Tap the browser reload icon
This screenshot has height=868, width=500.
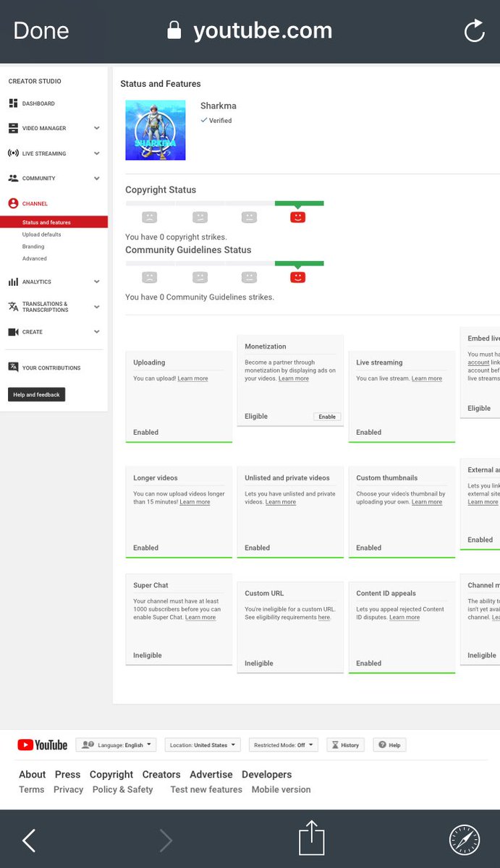click(474, 30)
